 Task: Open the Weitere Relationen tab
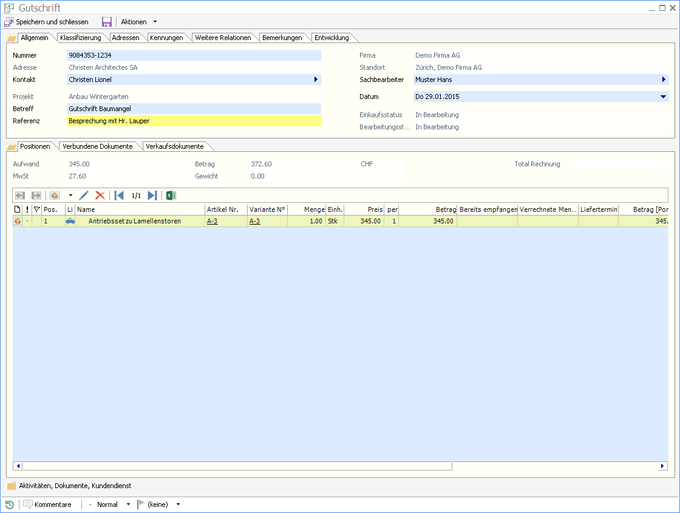[x=223, y=38]
